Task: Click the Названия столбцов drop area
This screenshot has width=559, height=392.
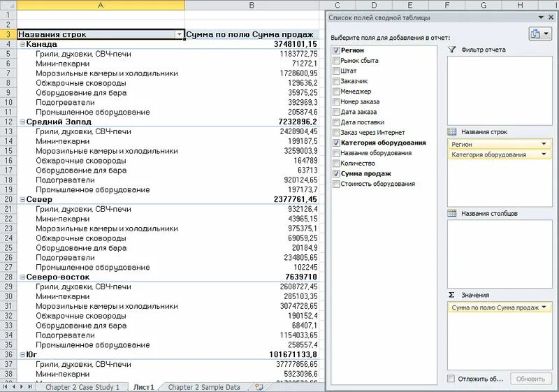Action: pos(500,254)
